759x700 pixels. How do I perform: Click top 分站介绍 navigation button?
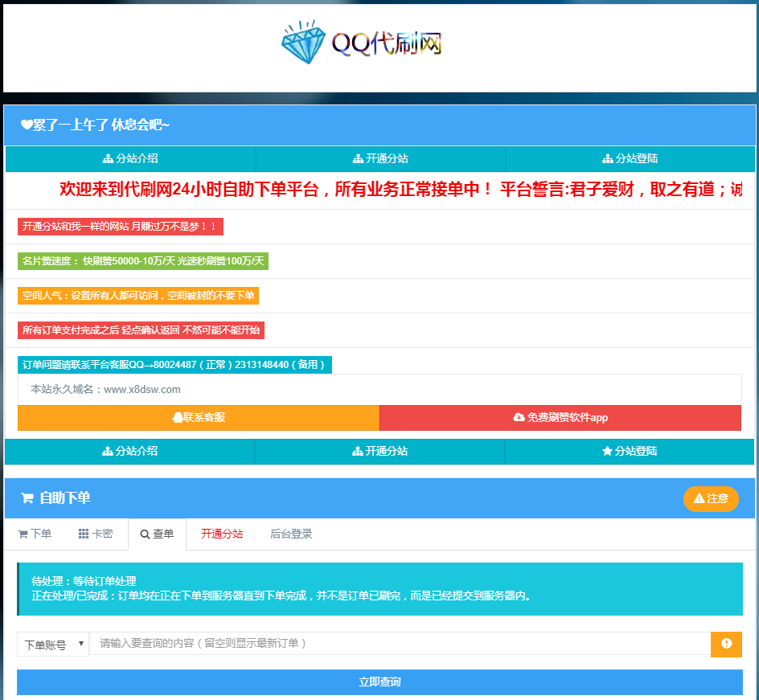130,158
